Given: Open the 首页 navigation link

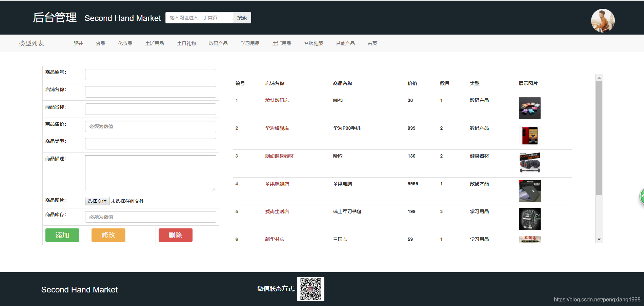Looking at the screenshot, I should point(371,43).
